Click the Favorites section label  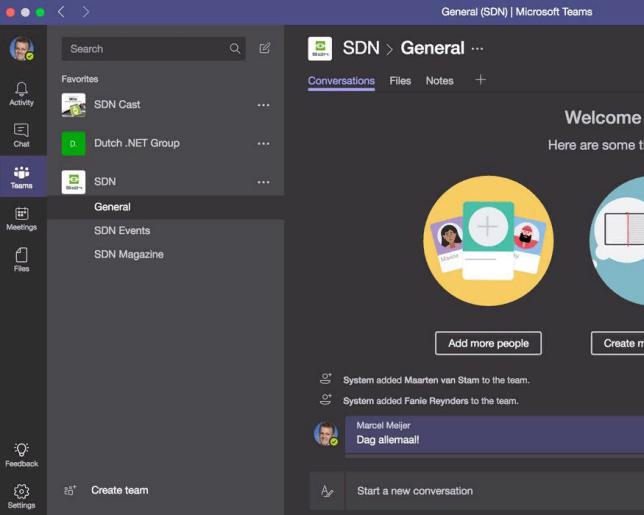[x=80, y=79]
